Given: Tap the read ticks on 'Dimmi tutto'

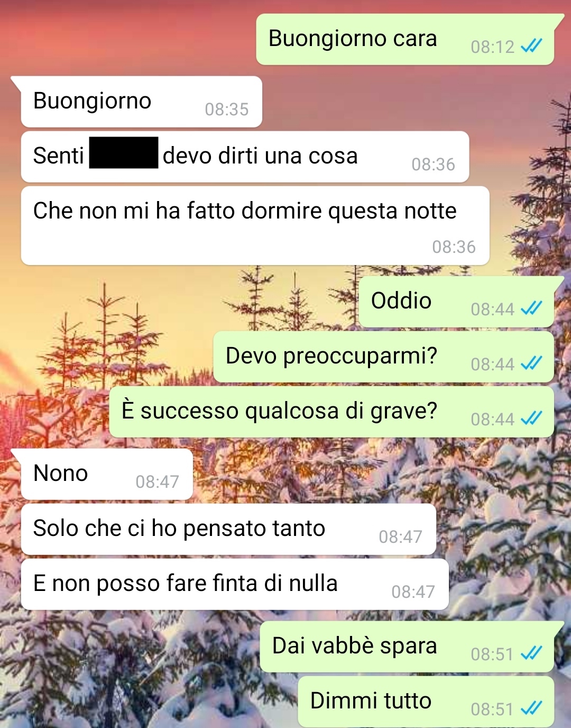Looking at the screenshot, I should point(531,708).
